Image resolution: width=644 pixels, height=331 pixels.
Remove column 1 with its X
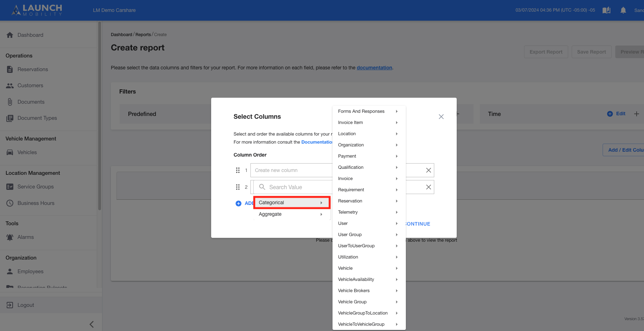click(x=429, y=170)
